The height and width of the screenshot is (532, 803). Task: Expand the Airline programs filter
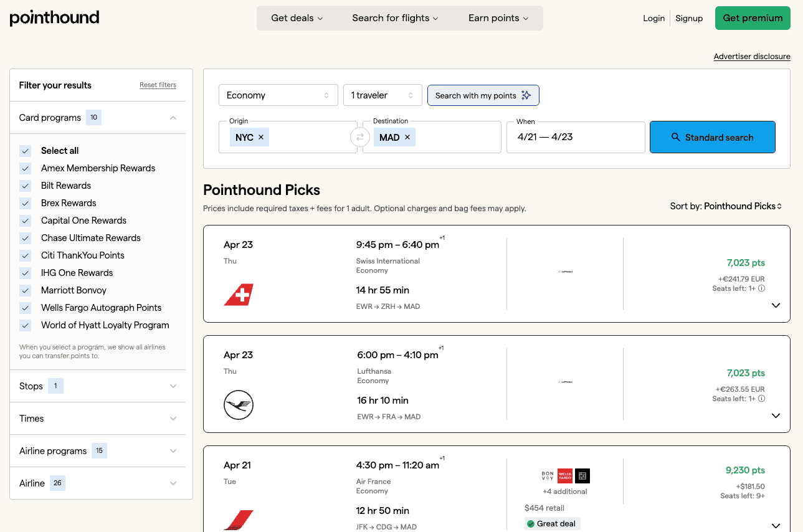(173, 450)
